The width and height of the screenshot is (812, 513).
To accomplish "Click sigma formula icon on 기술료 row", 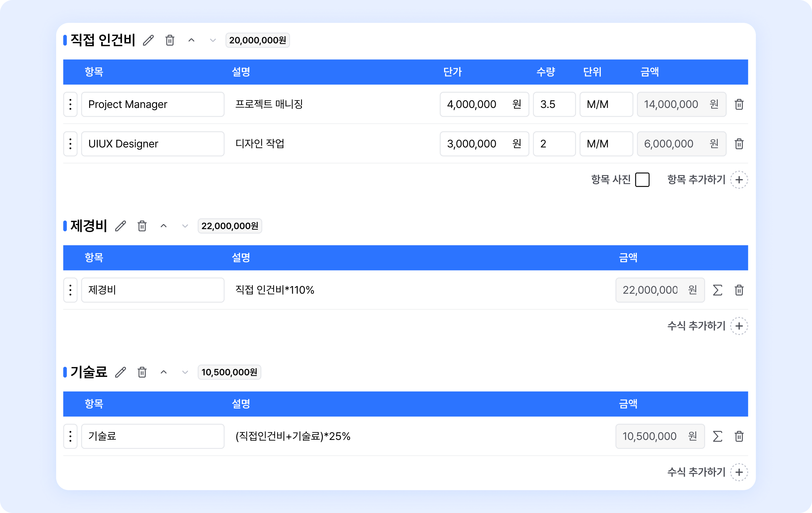I will pos(717,436).
